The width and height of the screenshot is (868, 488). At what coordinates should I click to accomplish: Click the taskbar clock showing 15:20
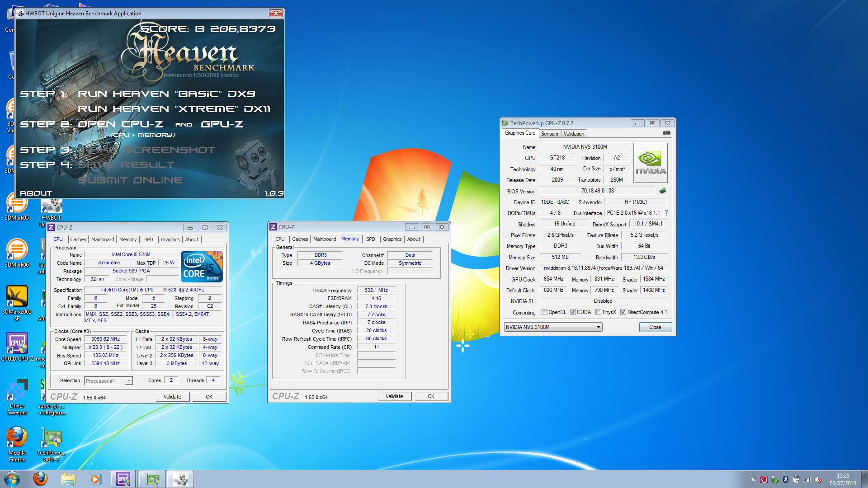pyautogui.click(x=843, y=479)
